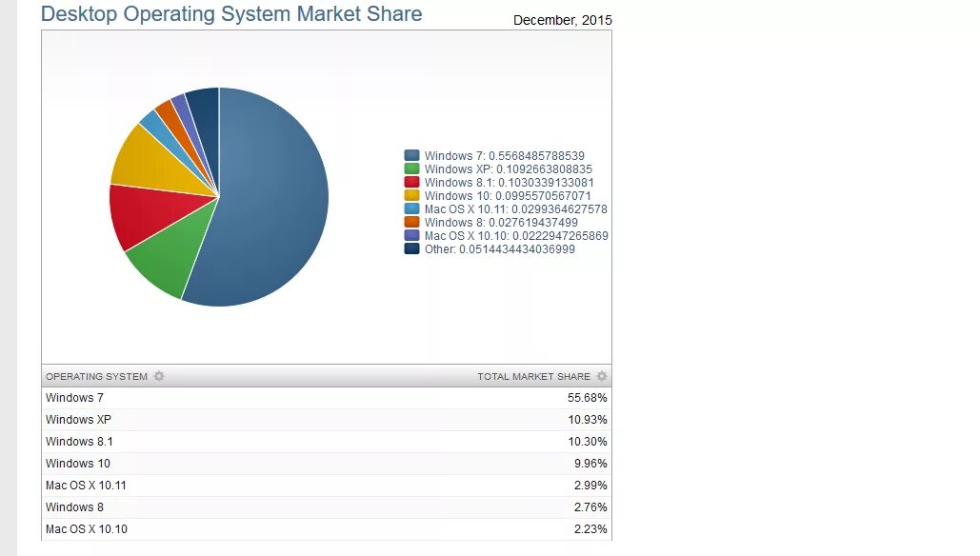Click the Operating System column header

tap(96, 377)
